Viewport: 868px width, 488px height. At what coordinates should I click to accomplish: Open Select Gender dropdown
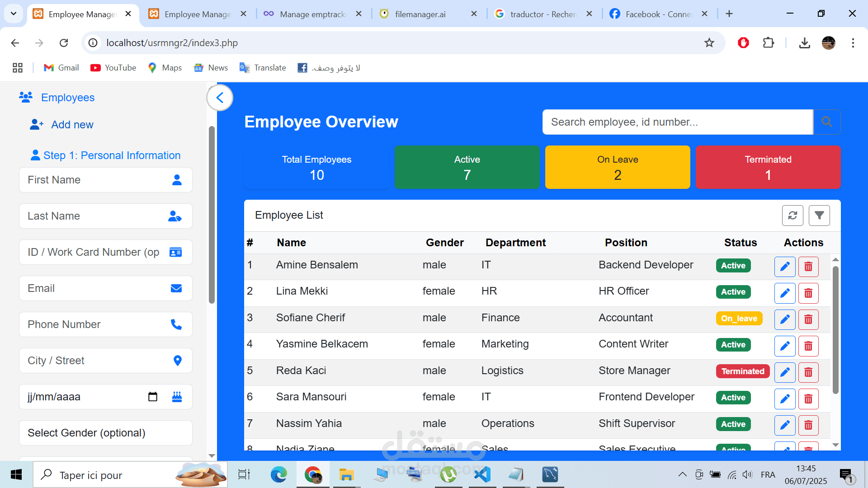point(106,433)
